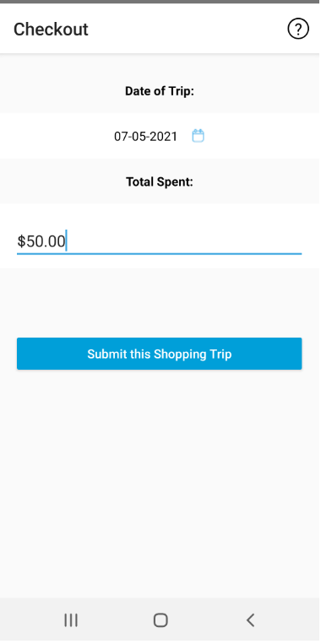
Task: Click the Checkout header title
Action: coord(51,30)
